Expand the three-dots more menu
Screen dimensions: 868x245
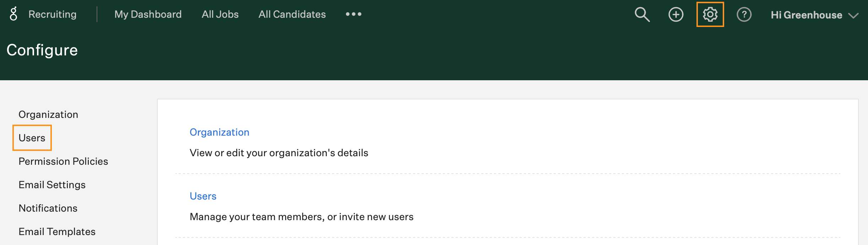(x=354, y=14)
